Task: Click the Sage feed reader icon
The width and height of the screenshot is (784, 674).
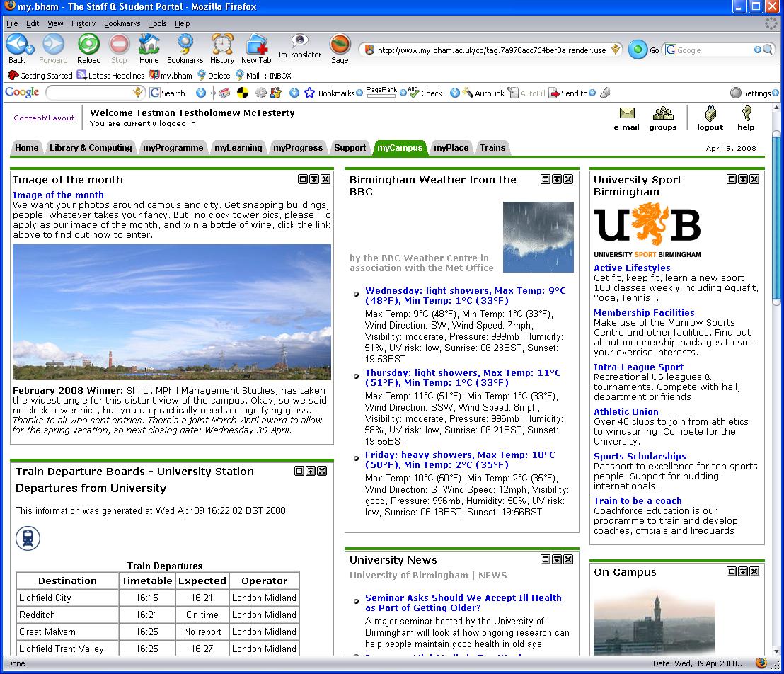Action: click(340, 44)
